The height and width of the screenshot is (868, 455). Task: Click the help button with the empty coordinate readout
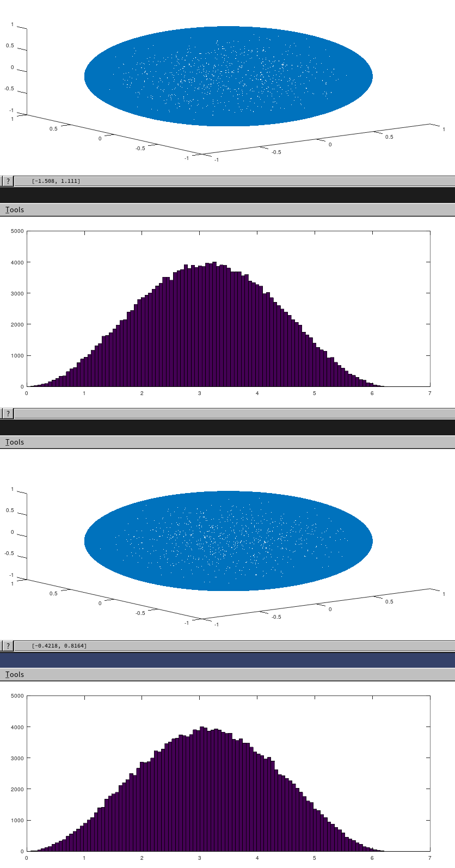[x=8, y=414]
